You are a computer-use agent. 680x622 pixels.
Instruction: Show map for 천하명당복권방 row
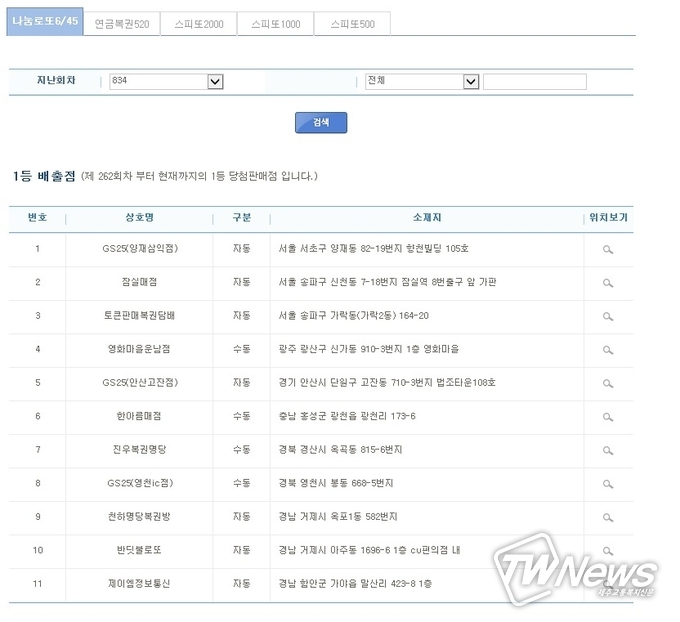pos(607,517)
